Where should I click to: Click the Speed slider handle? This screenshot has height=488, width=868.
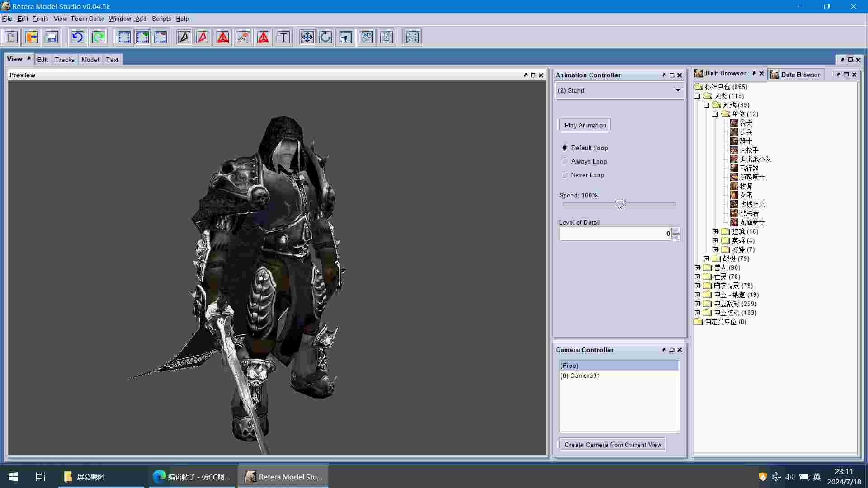click(620, 204)
